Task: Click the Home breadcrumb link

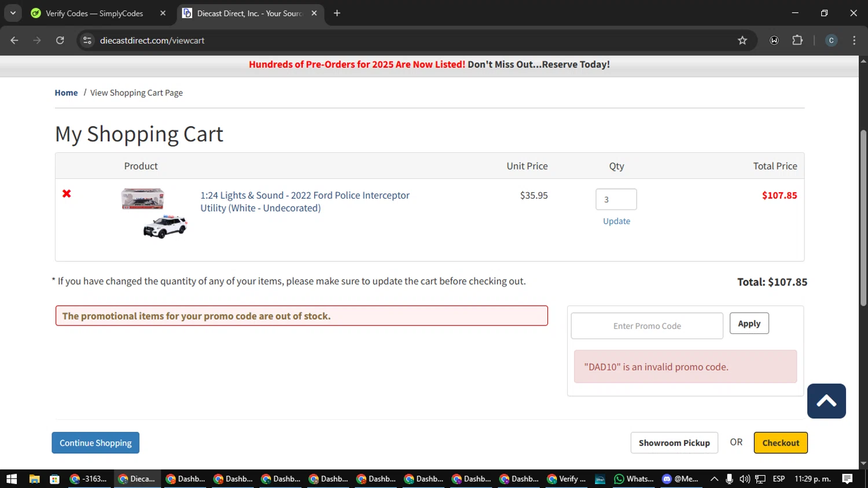Action: 66,93
